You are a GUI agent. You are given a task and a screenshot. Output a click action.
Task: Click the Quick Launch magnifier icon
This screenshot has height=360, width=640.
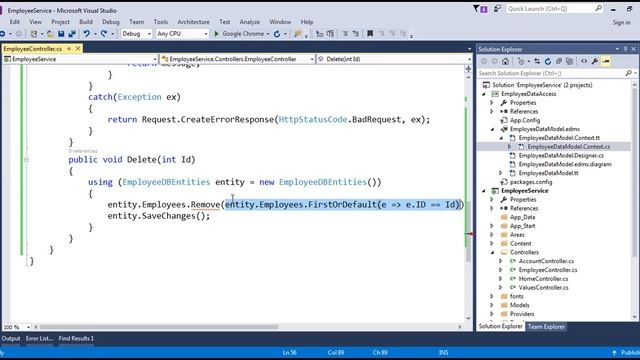[598, 8]
